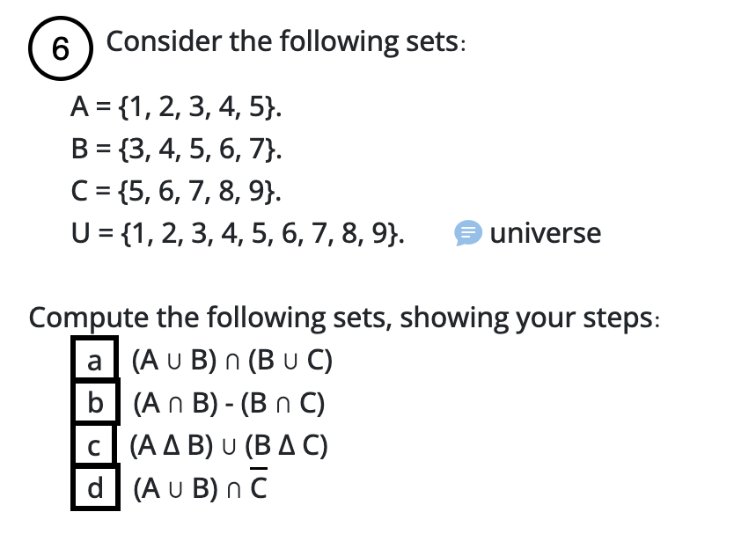Click the word universe annotation
This screenshot has width=756, height=534.
click(x=546, y=233)
